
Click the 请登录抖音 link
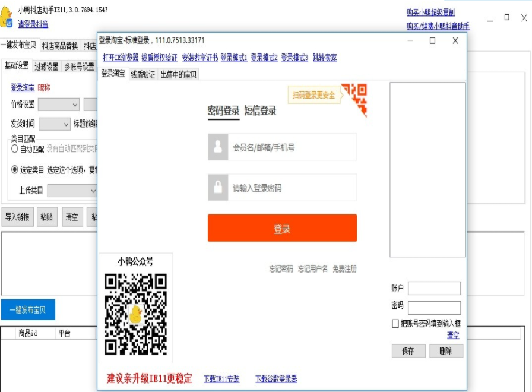pyautogui.click(x=33, y=24)
